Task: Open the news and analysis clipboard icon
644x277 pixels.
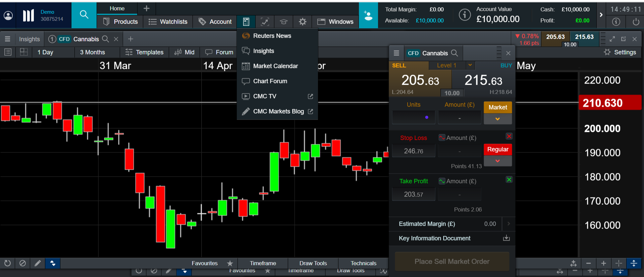Action: pos(246,22)
